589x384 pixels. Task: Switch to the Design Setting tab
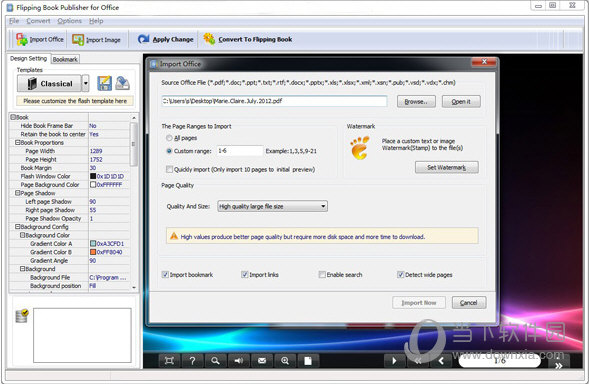[29, 59]
